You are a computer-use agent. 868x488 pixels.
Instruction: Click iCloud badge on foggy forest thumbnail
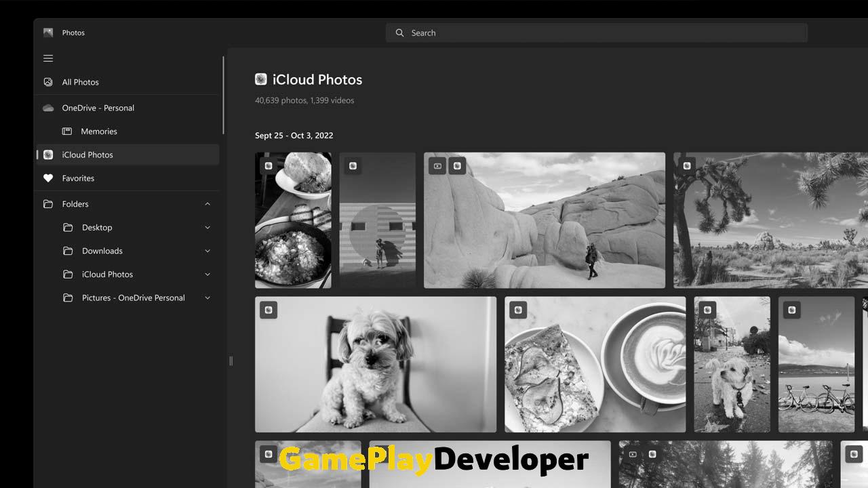click(x=652, y=455)
